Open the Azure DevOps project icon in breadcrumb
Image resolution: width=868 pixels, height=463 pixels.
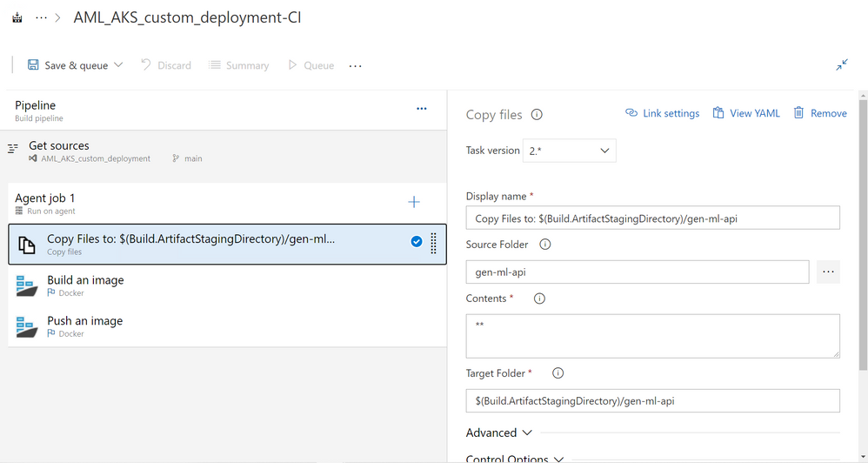pos(17,17)
